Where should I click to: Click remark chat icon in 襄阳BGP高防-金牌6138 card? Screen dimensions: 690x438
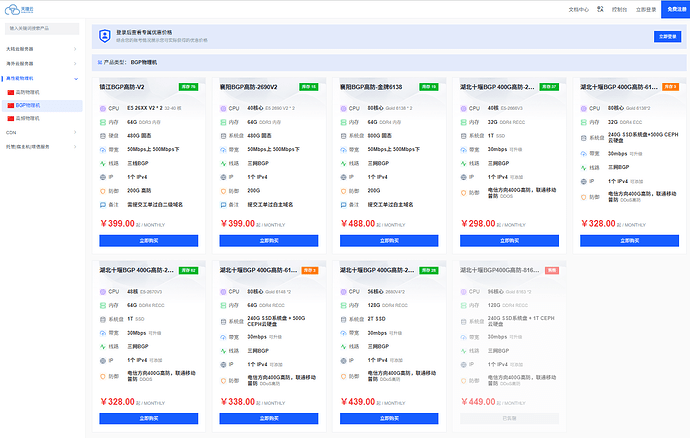(x=343, y=205)
